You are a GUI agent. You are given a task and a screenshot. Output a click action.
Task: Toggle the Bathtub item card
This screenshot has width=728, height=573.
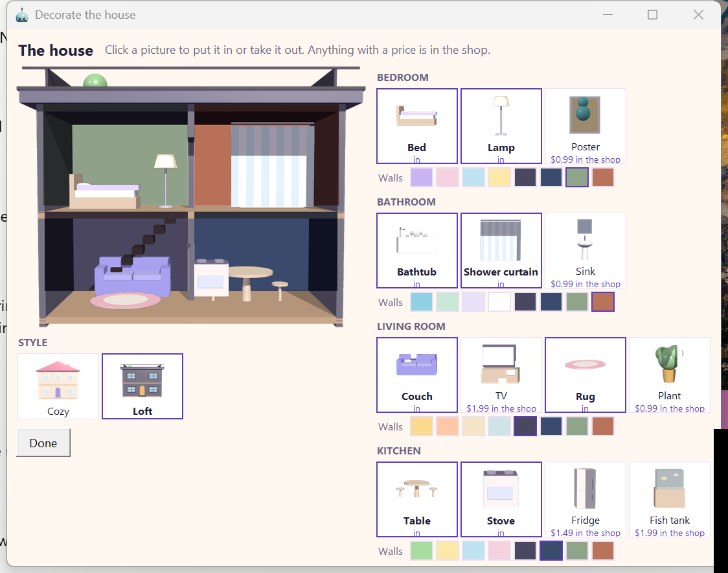pyautogui.click(x=417, y=250)
